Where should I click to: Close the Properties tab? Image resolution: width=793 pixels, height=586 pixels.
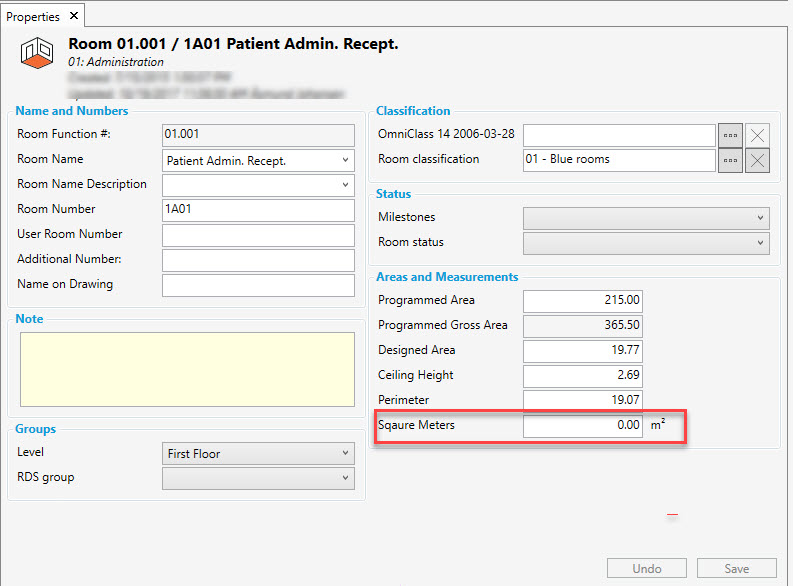(74, 16)
